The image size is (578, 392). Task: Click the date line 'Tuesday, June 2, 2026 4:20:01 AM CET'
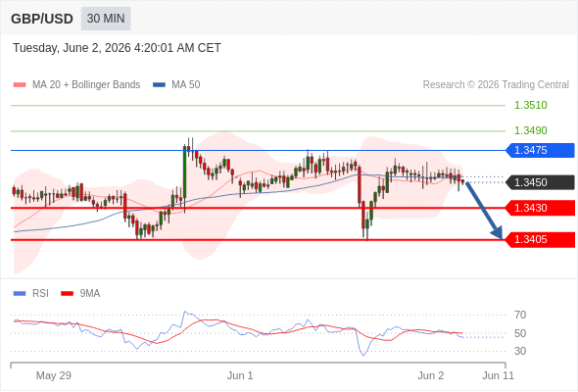(x=117, y=48)
